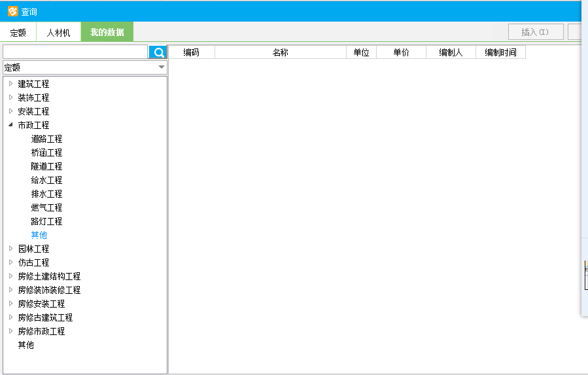Expand the 房修市政工程 node
The width and height of the screenshot is (588, 375).
coord(11,331)
